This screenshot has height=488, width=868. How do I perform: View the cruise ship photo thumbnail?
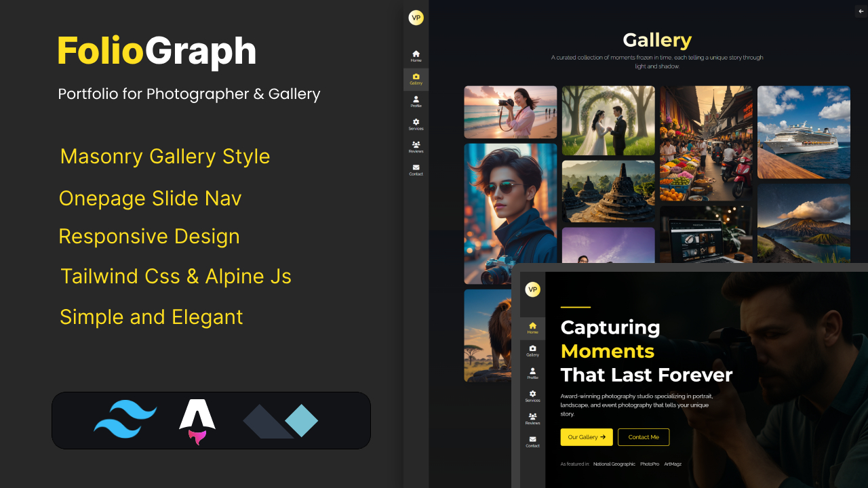click(x=804, y=132)
